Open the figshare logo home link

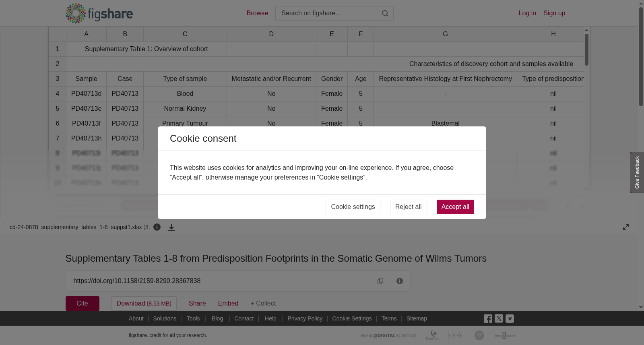[99, 13]
